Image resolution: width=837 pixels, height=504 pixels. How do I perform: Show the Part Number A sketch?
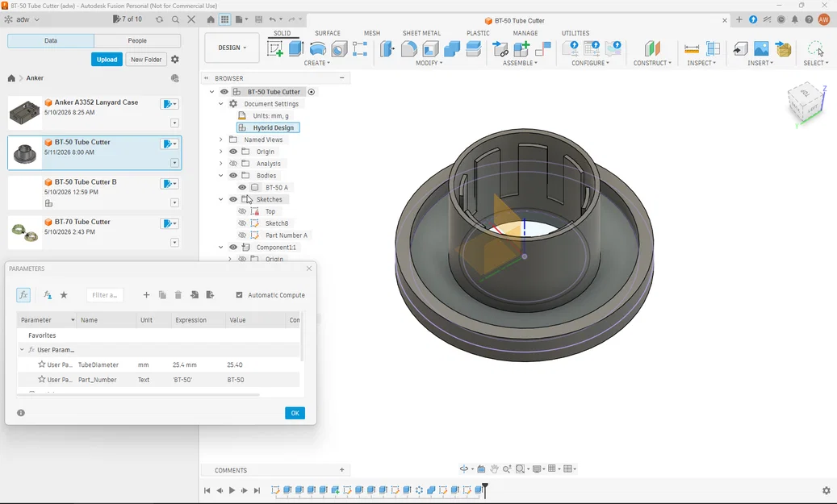click(242, 235)
